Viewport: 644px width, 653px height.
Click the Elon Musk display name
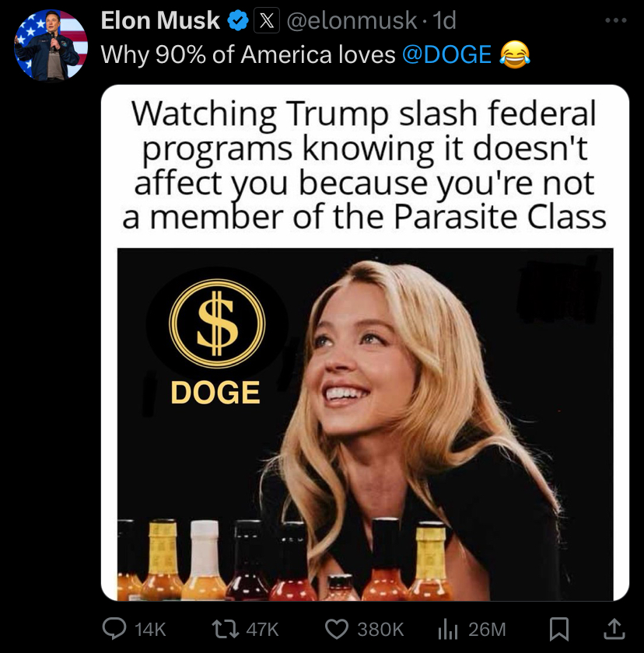[160, 20]
